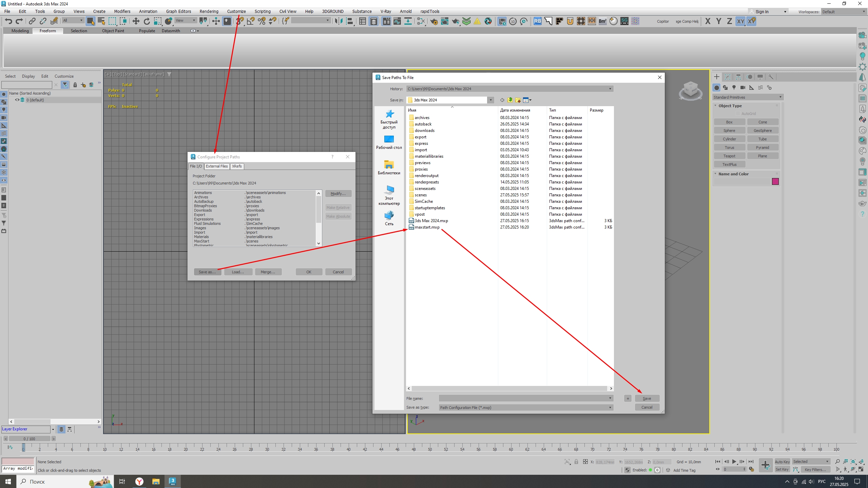Screen dimensions: 868x488
Task: Open File Explorer from the Windows taskbar
Action: pyautogui.click(x=156, y=481)
